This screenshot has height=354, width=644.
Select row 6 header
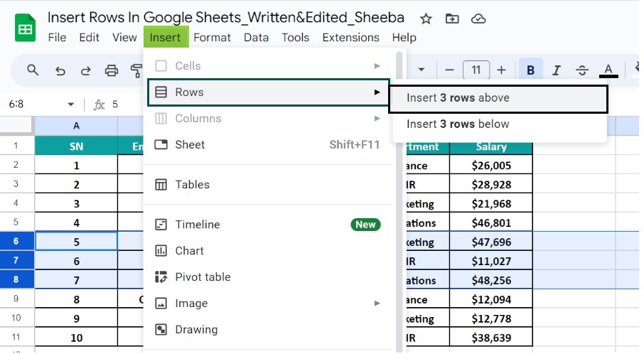16,241
